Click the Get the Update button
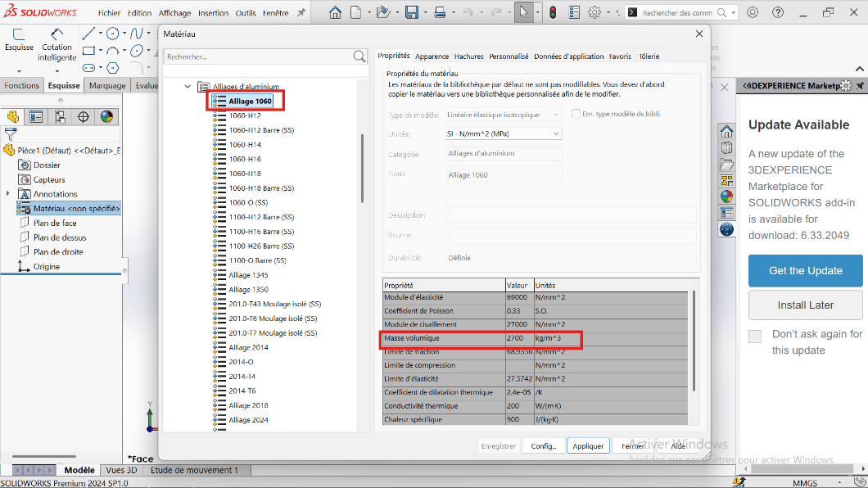Screen dimensions: 868x488 tap(805, 271)
